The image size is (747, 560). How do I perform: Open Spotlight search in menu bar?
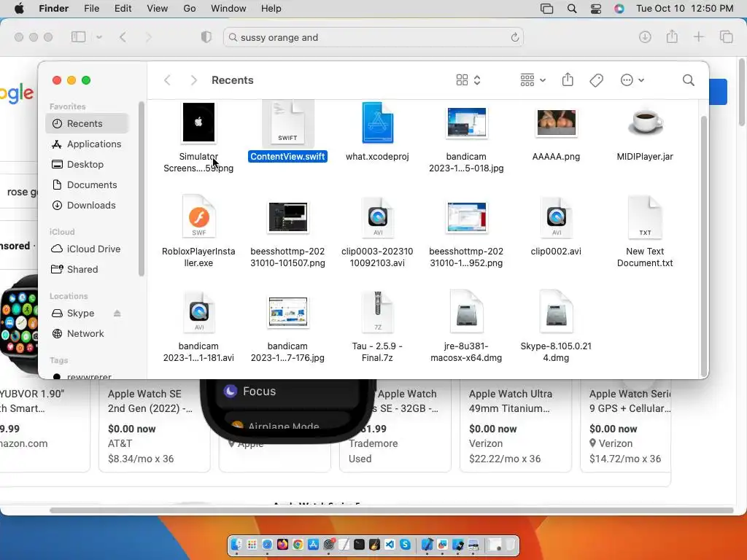(572, 9)
